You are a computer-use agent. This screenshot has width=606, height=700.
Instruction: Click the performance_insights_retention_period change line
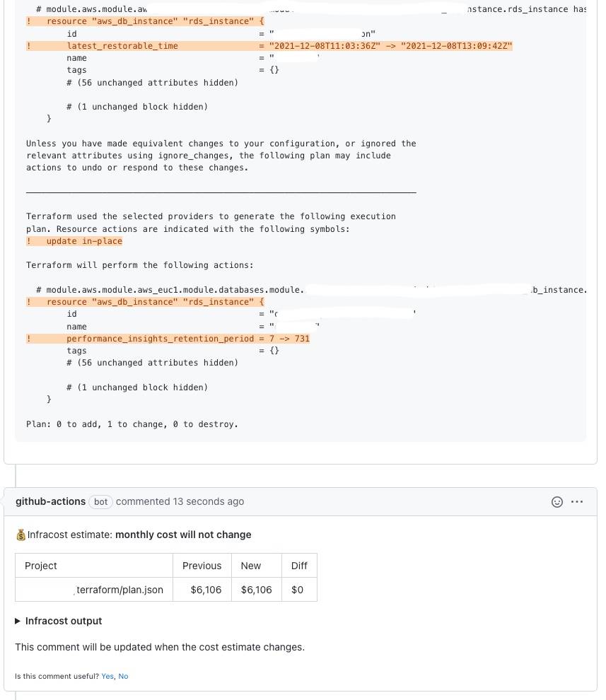(x=168, y=339)
